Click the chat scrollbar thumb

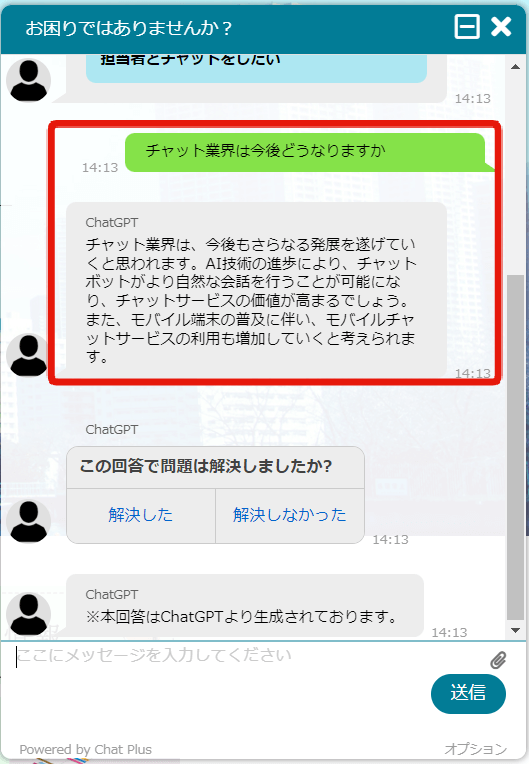click(515, 446)
